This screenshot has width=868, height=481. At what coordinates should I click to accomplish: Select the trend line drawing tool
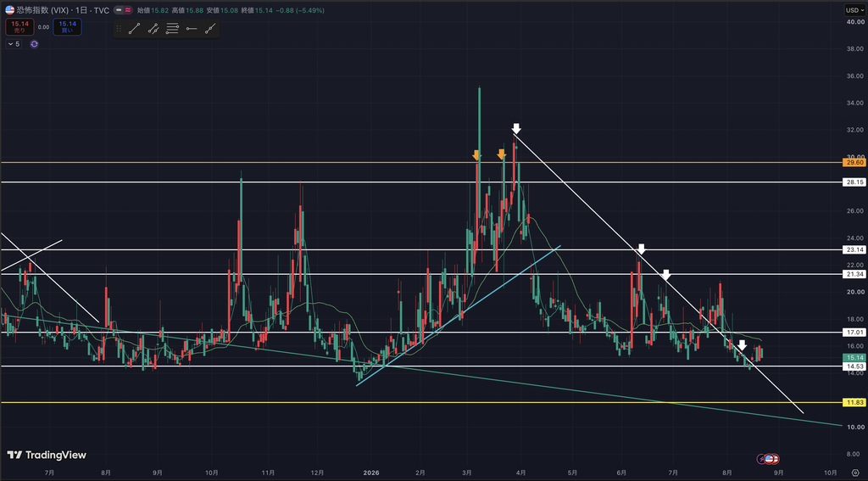coord(135,29)
